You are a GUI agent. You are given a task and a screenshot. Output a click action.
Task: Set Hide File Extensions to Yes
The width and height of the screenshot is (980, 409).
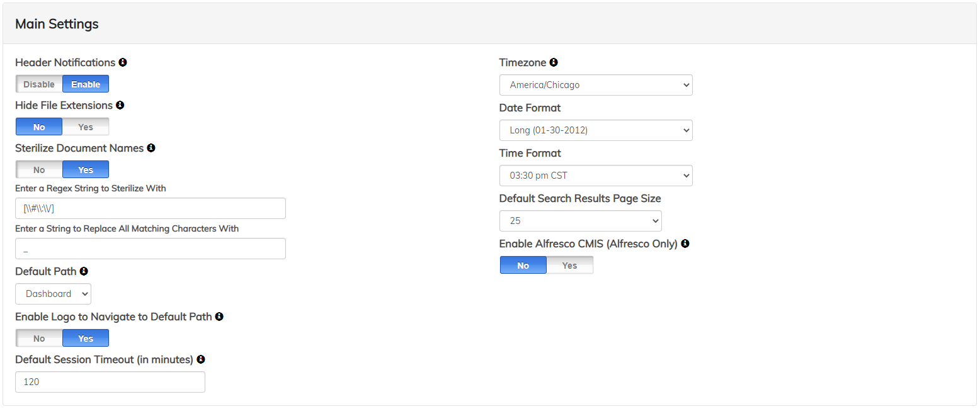click(x=85, y=126)
